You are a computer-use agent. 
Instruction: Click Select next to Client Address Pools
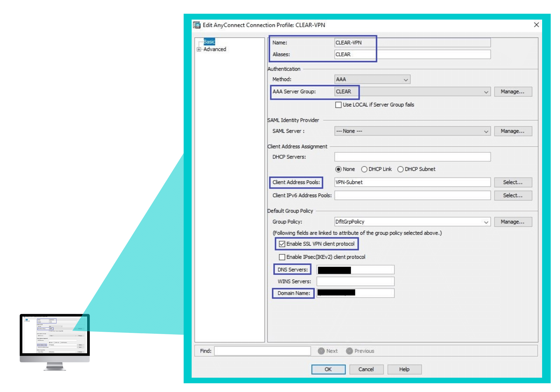(513, 182)
